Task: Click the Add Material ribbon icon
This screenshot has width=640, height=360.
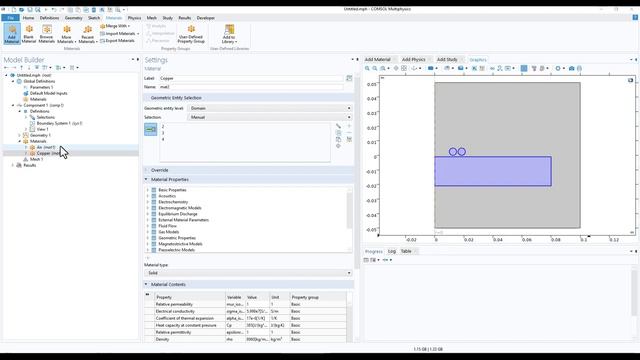Action: coord(12,34)
